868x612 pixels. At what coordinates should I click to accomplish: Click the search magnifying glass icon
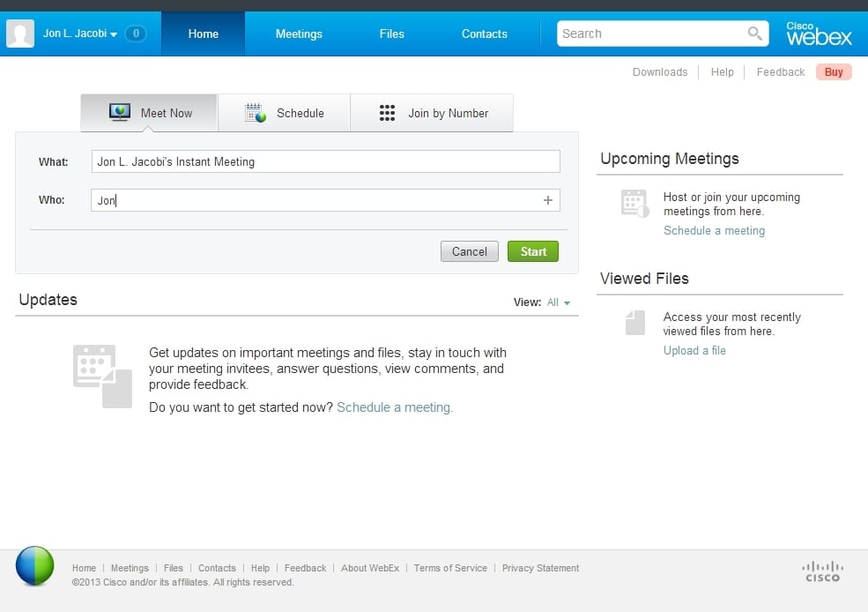click(754, 33)
